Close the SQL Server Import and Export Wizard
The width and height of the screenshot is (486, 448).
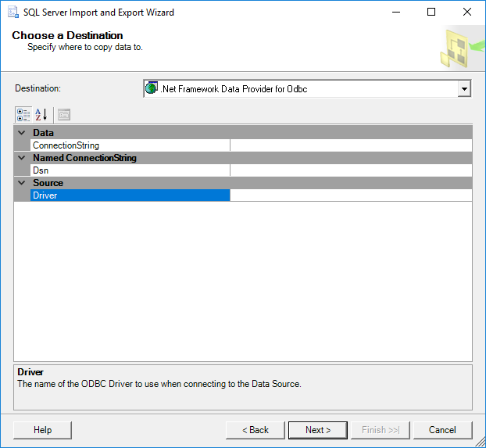466,12
